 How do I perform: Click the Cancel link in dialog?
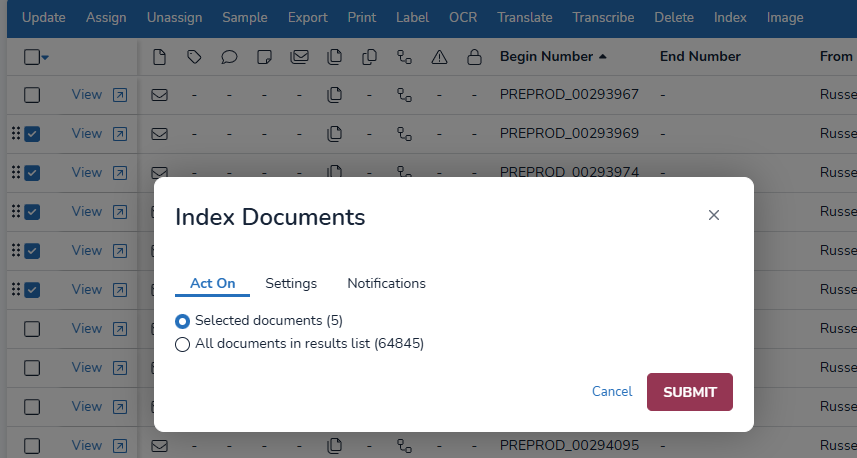(612, 392)
